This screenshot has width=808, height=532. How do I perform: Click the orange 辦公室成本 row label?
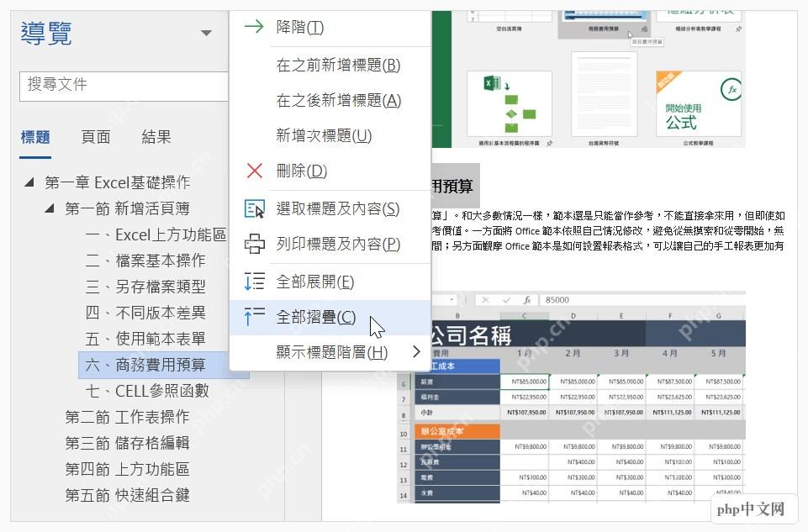click(457, 431)
